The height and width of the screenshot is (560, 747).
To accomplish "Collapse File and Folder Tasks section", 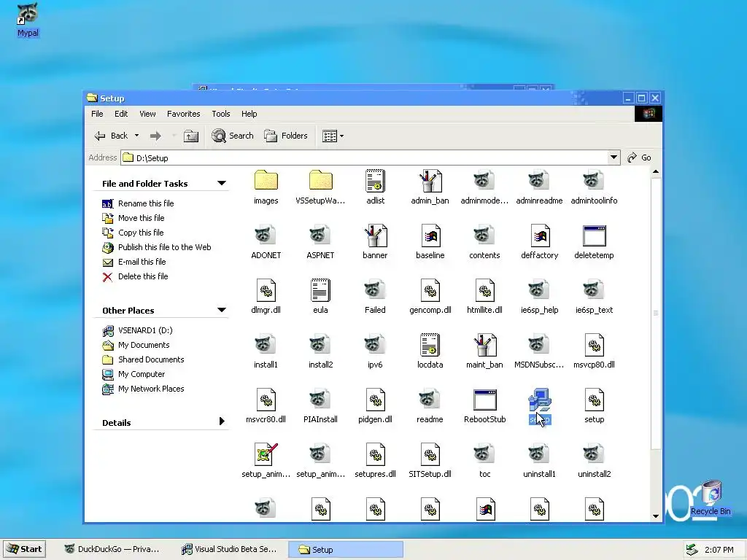I will [222, 183].
